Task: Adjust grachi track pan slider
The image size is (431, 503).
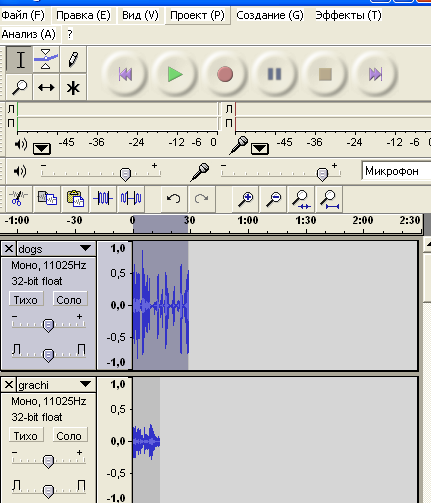Action: point(49,490)
